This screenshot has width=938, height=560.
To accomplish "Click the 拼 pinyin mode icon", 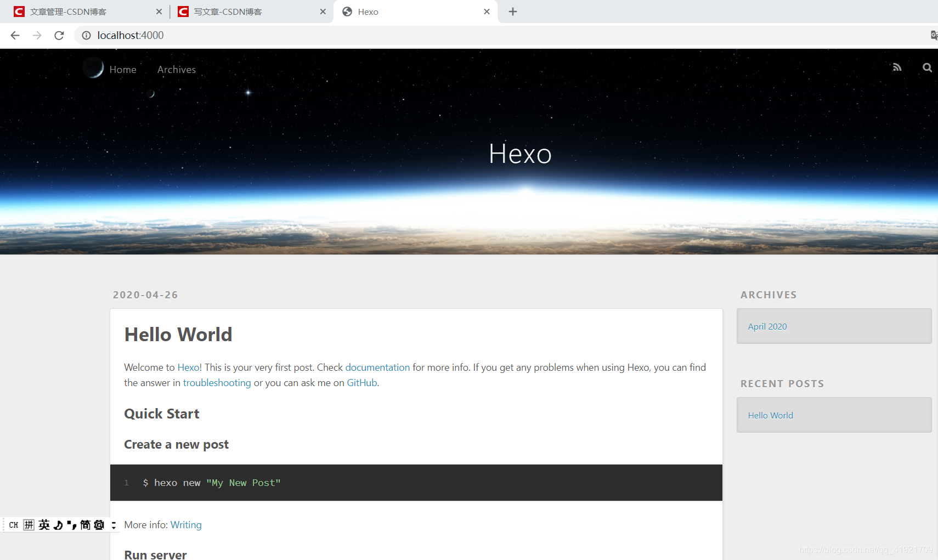I will coord(29,525).
